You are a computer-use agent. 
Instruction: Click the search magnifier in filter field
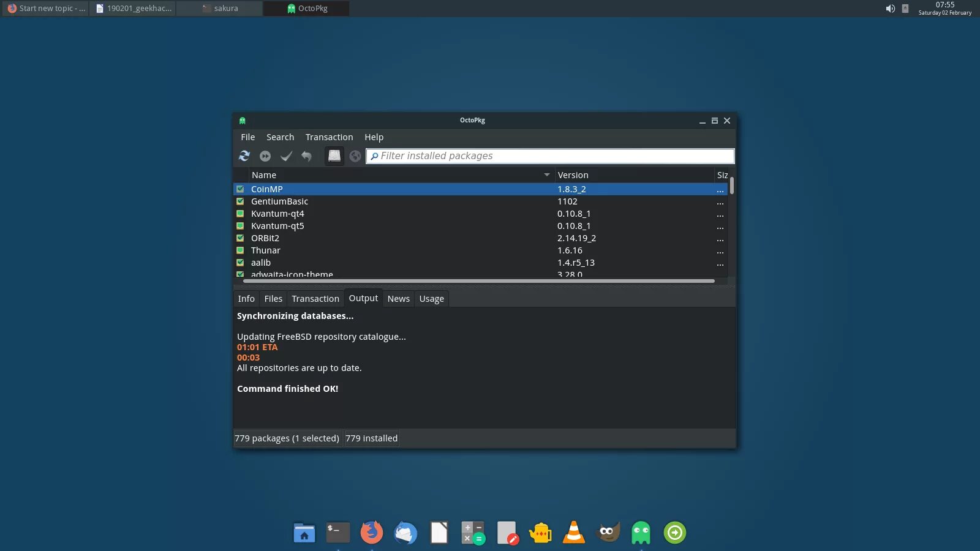click(374, 156)
